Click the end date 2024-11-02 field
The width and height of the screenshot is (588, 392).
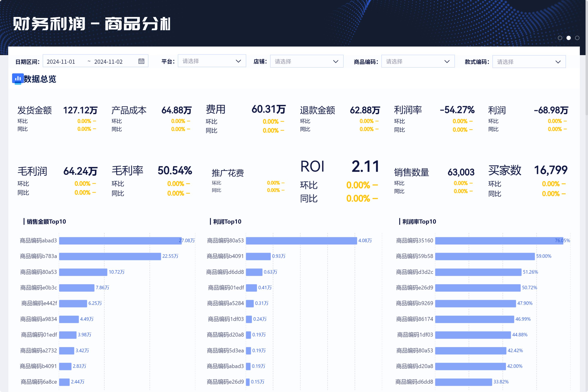tap(108, 61)
